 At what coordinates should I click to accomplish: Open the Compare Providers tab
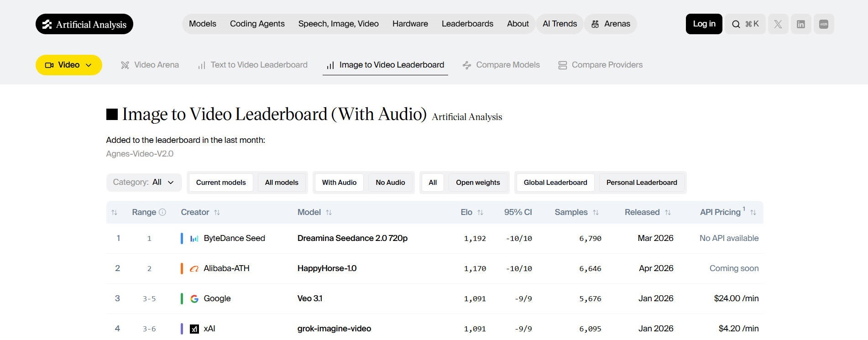(600, 65)
